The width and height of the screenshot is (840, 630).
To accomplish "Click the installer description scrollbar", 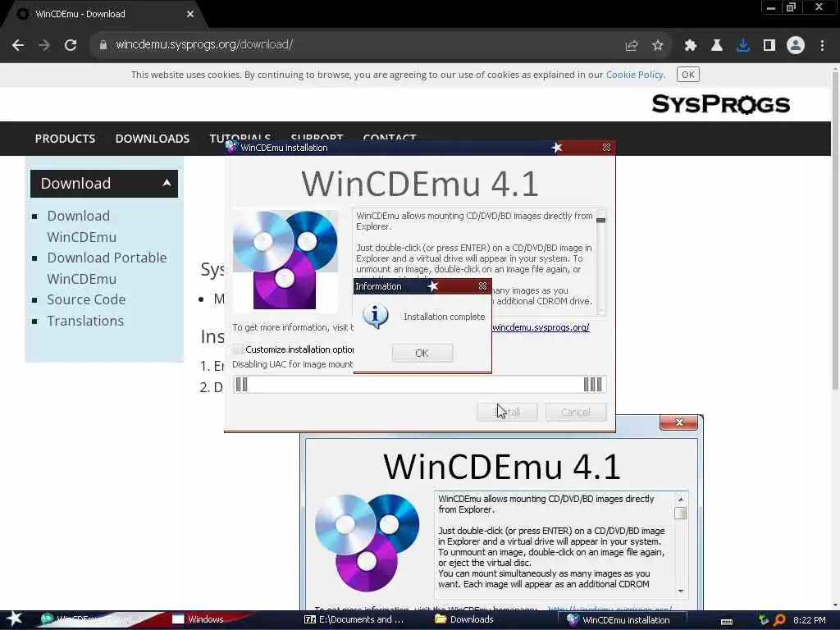I will click(600, 261).
